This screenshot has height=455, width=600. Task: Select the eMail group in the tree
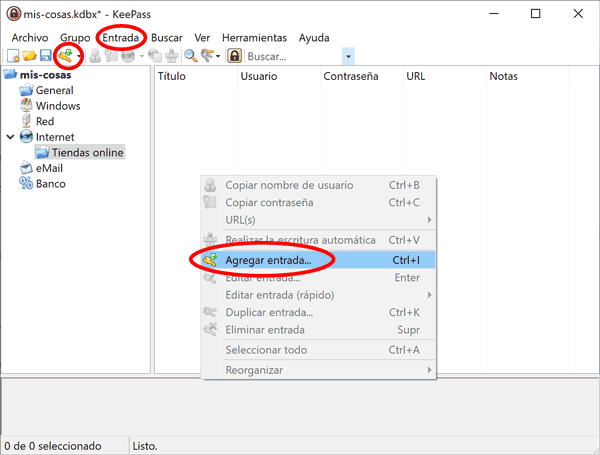pyautogui.click(x=49, y=168)
